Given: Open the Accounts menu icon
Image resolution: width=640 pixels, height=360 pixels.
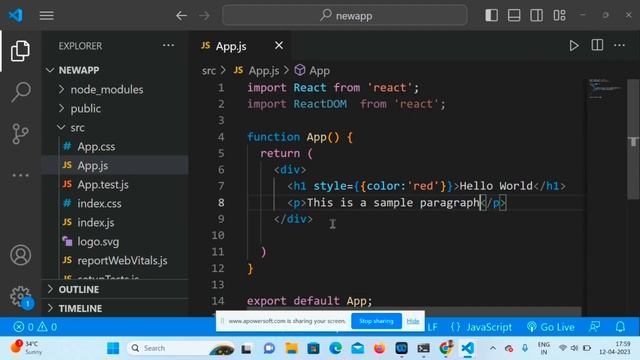Looking at the screenshot, I should [20, 255].
